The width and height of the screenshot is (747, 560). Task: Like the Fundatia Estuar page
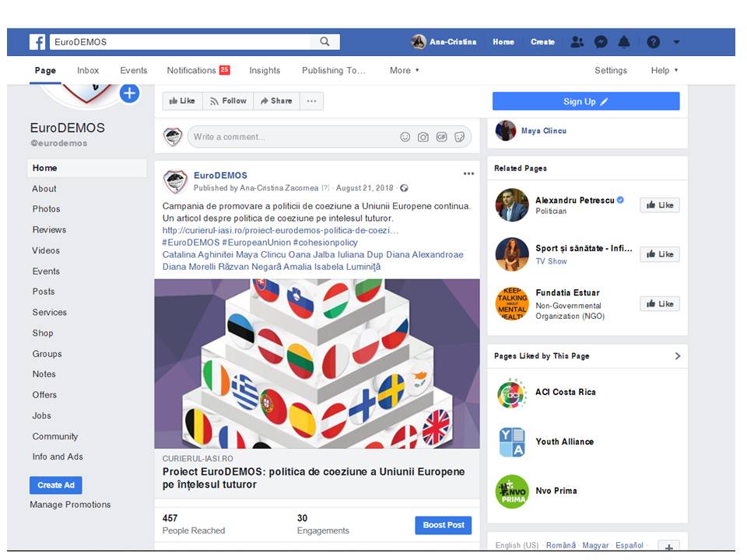(660, 304)
